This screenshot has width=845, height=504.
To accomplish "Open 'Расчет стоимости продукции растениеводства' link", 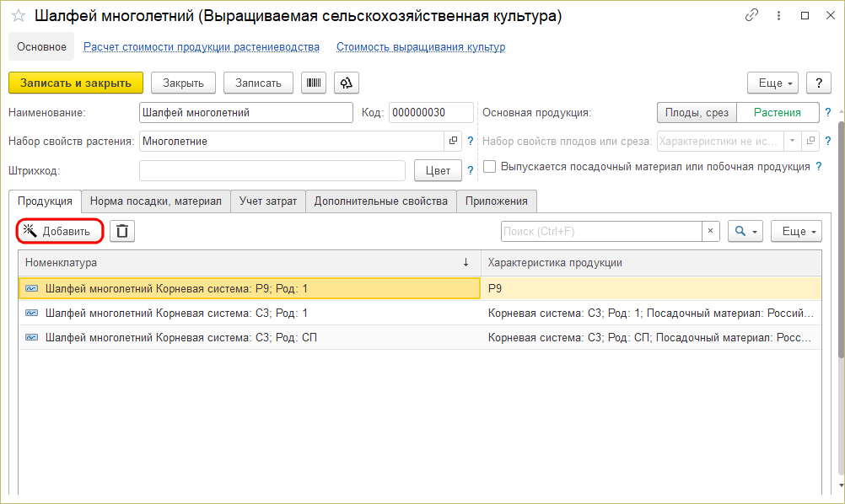I will pyautogui.click(x=201, y=47).
